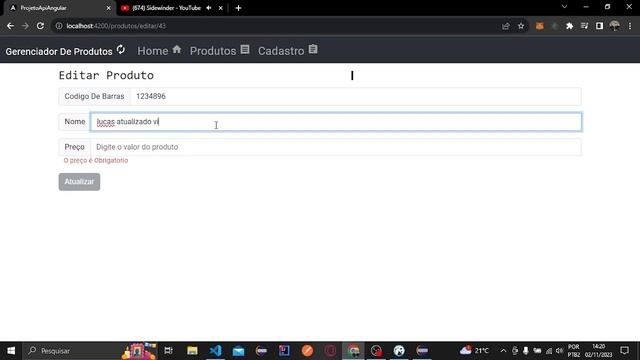Open IntelliJ IDEA from the taskbar
640x360 pixels.
(x=284, y=351)
